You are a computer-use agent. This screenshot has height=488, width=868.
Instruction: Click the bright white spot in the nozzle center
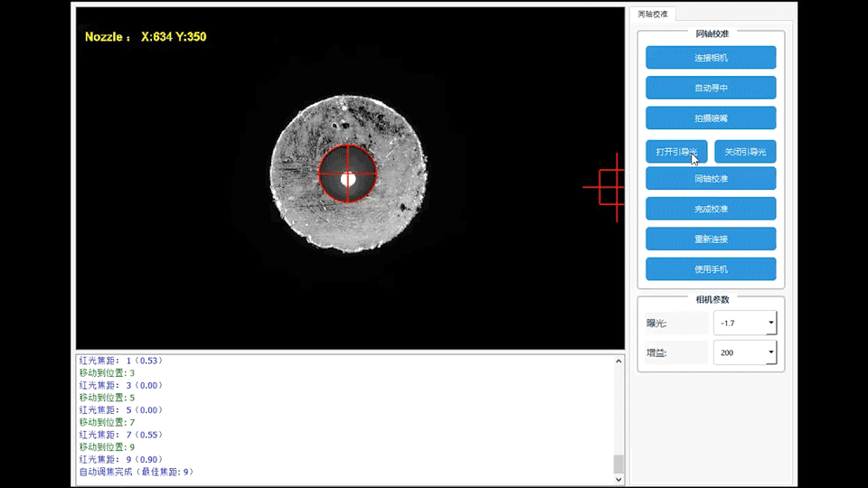(347, 180)
